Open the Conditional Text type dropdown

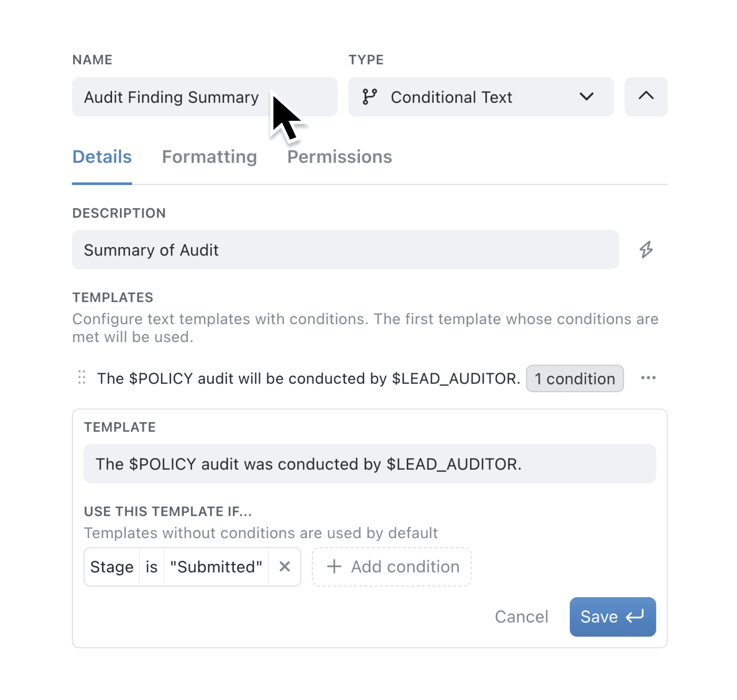pyautogui.click(x=588, y=97)
